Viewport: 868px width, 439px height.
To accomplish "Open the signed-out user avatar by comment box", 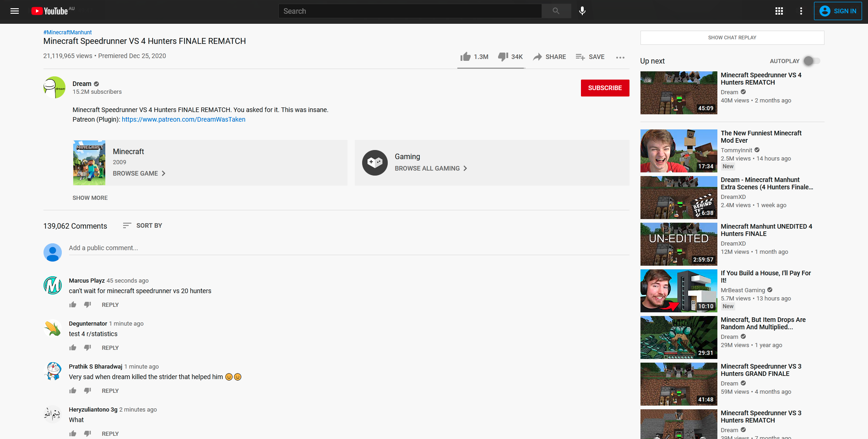I will pos(53,252).
